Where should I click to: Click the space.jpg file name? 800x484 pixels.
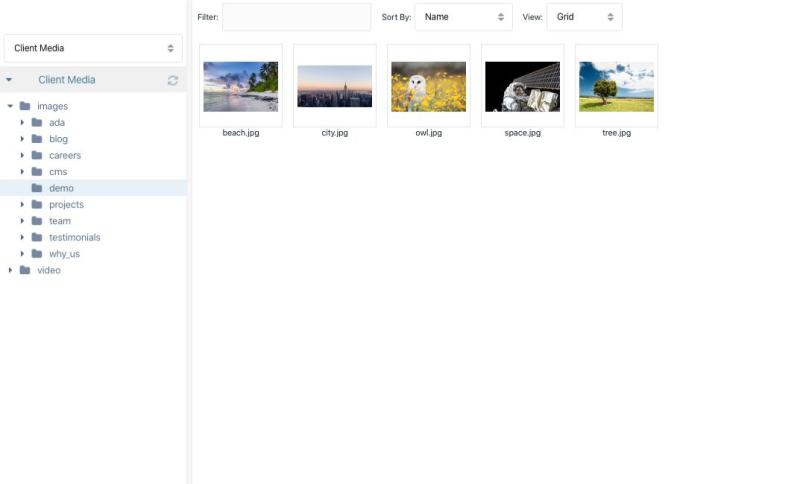(x=522, y=133)
